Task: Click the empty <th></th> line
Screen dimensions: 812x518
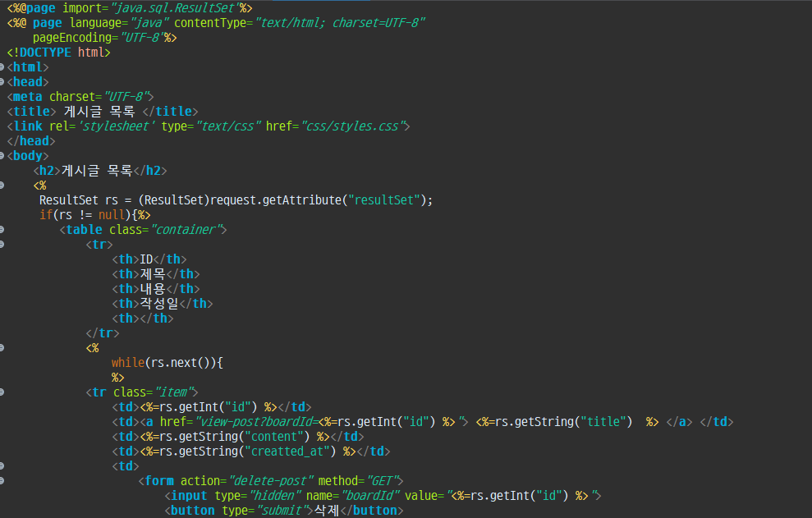Action: click(x=142, y=318)
